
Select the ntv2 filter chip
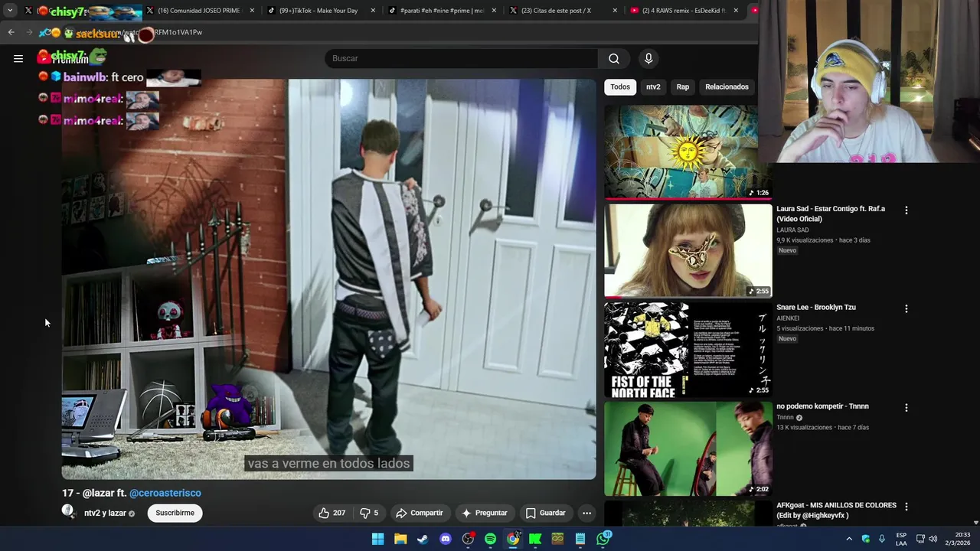pyautogui.click(x=653, y=86)
